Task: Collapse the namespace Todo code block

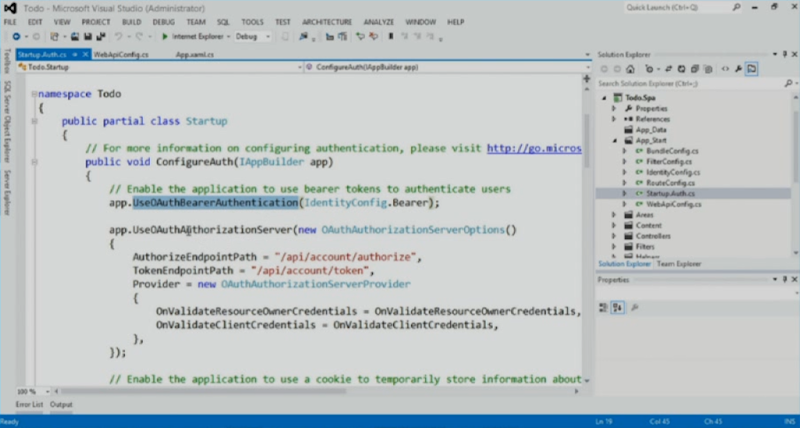Action: click(x=34, y=94)
